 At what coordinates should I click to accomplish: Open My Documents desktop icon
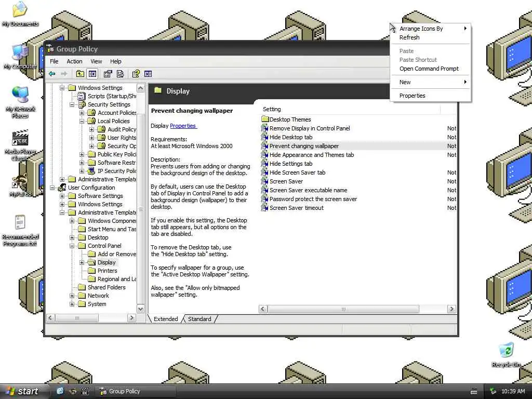pos(20,13)
